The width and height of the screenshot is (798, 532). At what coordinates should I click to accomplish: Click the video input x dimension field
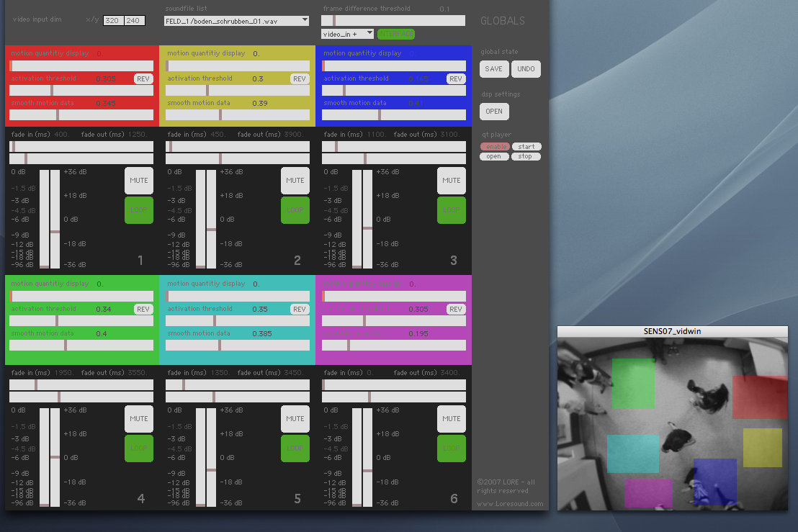point(113,21)
